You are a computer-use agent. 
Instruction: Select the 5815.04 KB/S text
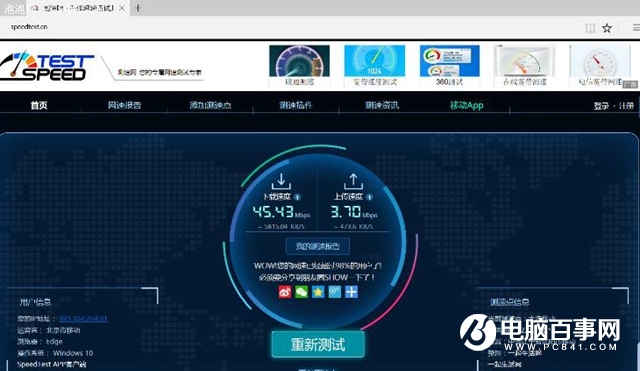click(281, 226)
